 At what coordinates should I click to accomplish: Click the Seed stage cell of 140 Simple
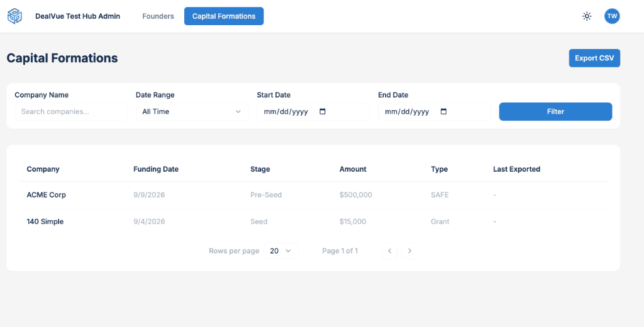pyautogui.click(x=258, y=221)
